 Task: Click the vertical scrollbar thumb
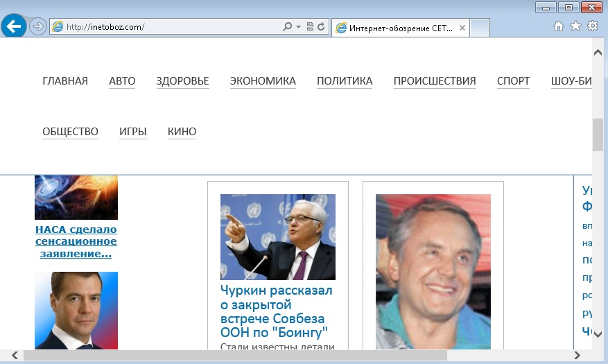coord(598,135)
